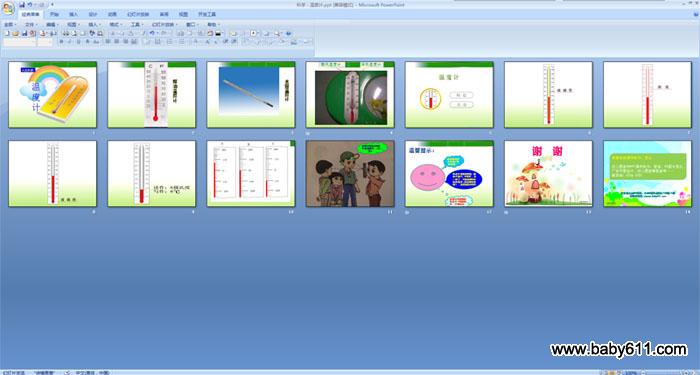Click Save icon in Quick Access Toolbar
The width and height of the screenshot is (700, 375).
click(22, 4)
